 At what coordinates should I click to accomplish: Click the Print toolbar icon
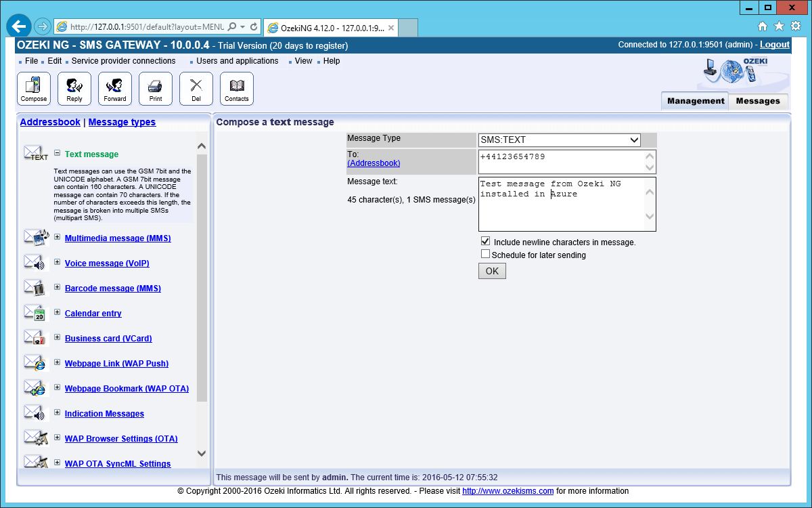click(156, 89)
